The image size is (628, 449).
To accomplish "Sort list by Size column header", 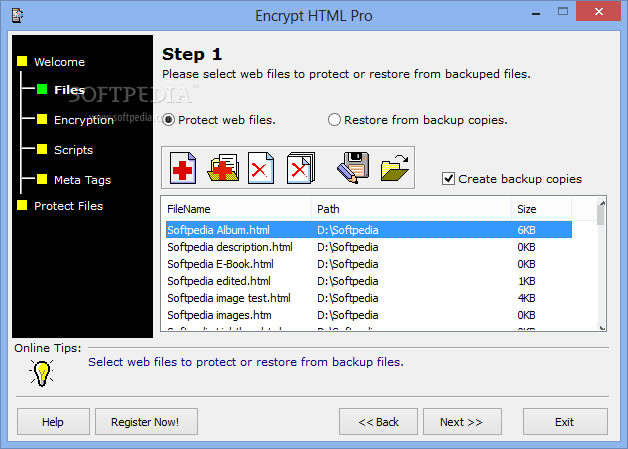I will pos(541,209).
